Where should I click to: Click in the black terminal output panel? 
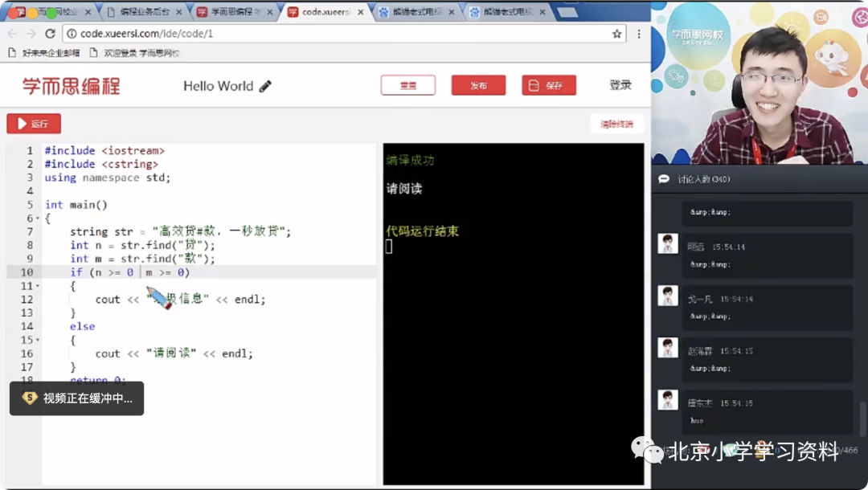(513, 313)
